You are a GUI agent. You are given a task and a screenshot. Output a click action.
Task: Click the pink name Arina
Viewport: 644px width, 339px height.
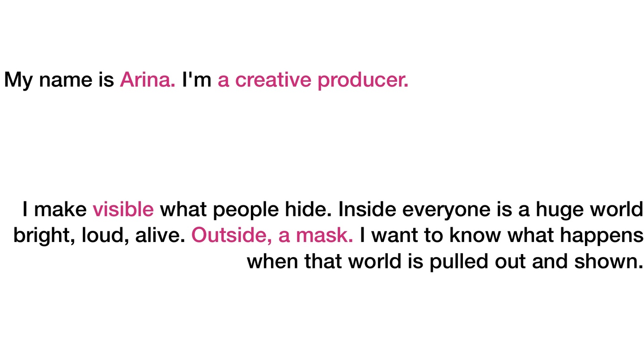(x=147, y=80)
